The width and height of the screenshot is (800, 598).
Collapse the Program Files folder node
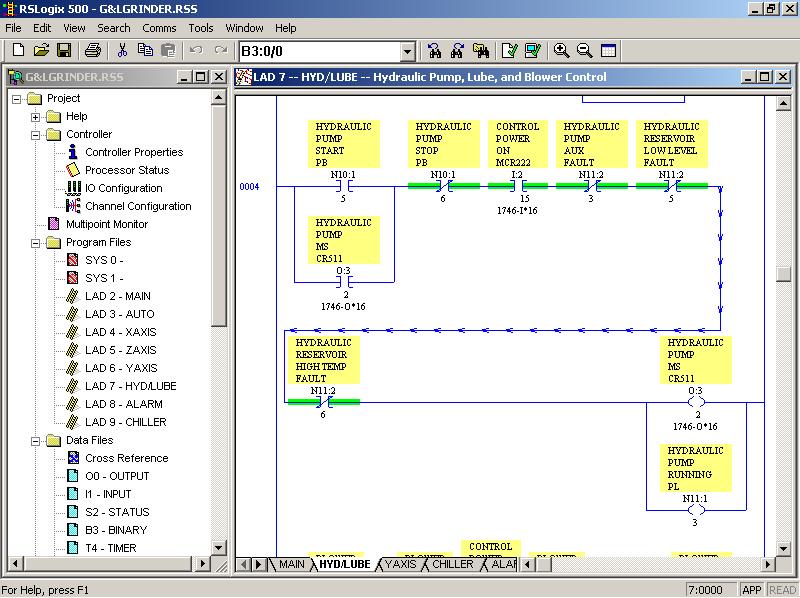click(x=35, y=243)
